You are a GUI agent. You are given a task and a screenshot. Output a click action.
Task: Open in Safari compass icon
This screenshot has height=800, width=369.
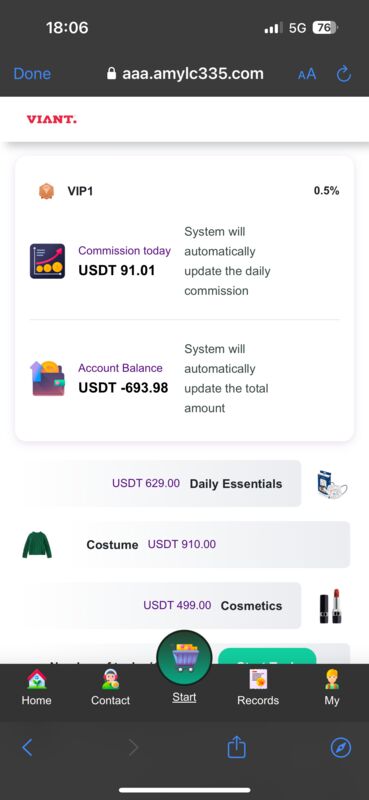coord(341,748)
